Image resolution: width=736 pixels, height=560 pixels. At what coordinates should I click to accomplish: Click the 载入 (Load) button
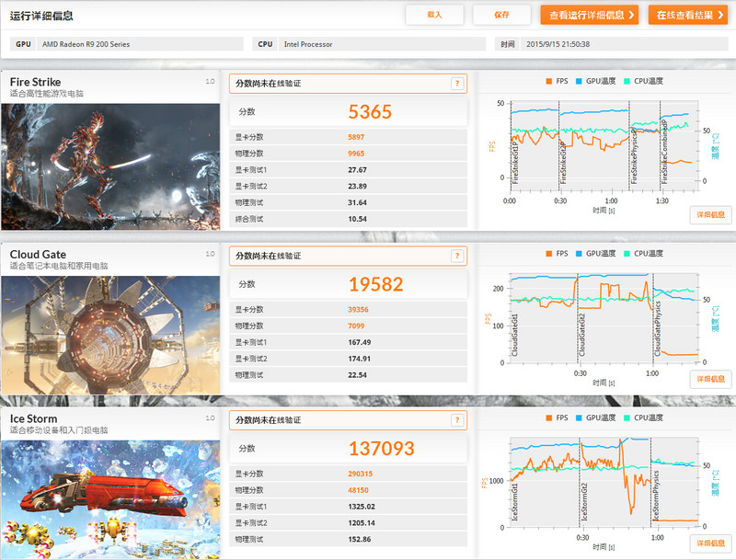pos(435,14)
